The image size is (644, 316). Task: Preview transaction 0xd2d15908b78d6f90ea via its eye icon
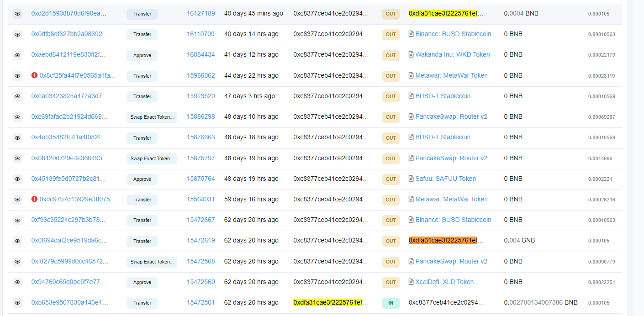[x=17, y=14]
